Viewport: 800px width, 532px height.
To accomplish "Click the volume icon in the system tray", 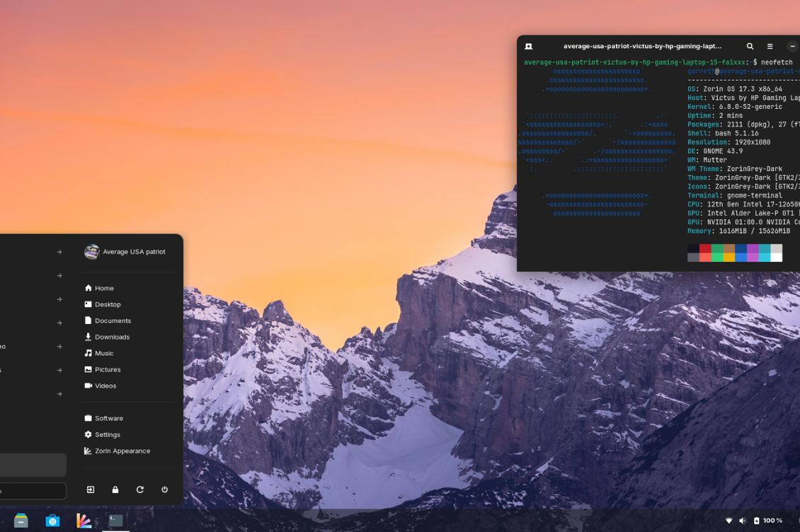I will coord(743,521).
